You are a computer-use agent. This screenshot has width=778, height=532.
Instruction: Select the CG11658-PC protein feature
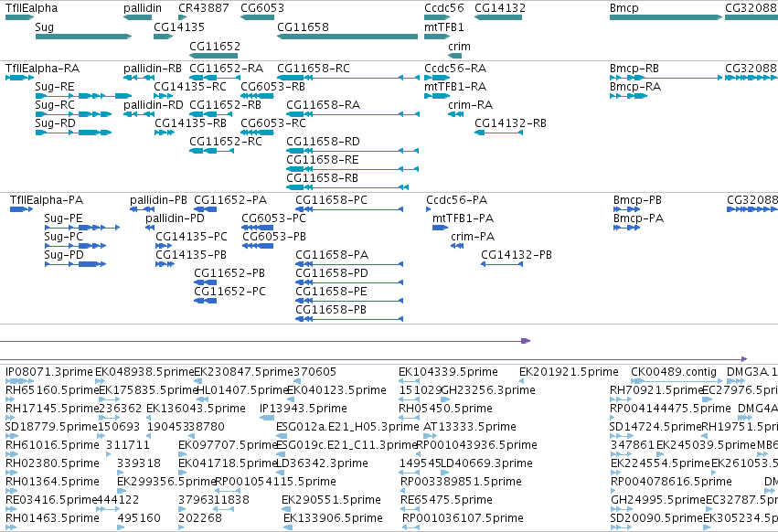click(349, 209)
